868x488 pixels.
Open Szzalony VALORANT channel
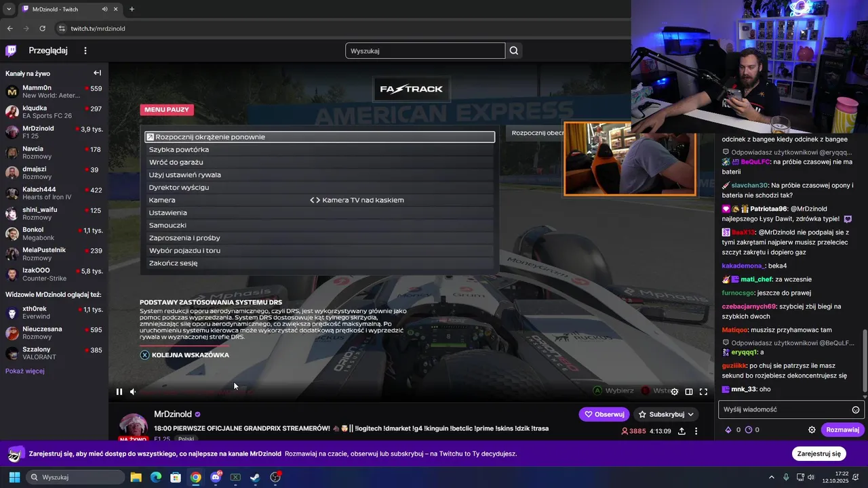tap(54, 353)
